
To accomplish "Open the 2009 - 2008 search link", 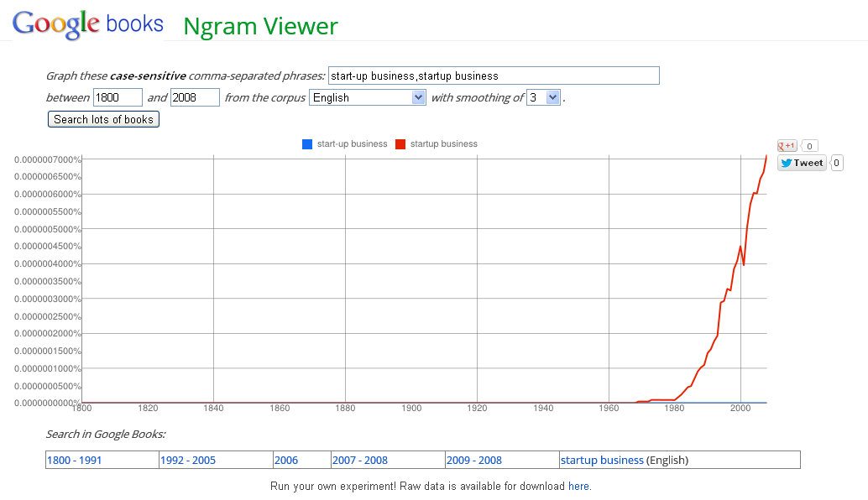I will [x=474, y=461].
